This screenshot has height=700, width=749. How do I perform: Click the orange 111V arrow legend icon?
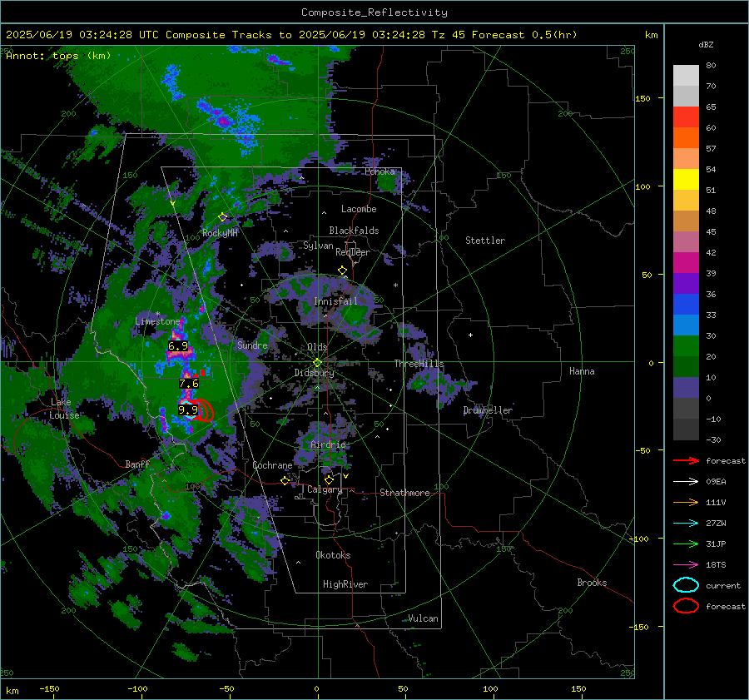(x=686, y=502)
